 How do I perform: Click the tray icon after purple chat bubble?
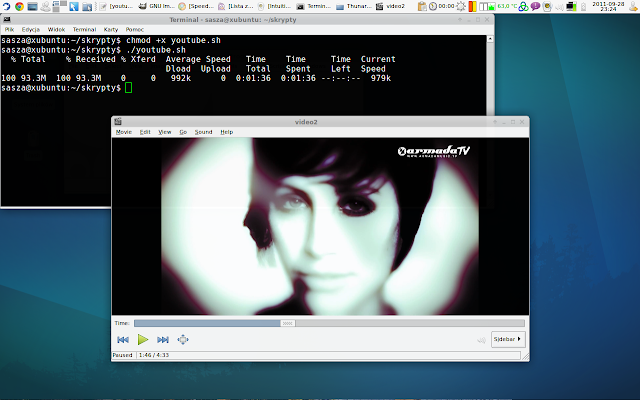click(547, 6)
